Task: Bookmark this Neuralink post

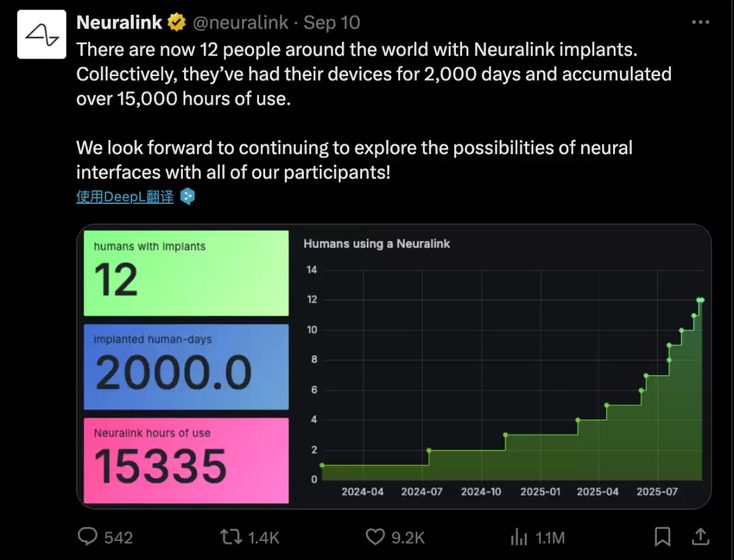Action: point(662,538)
